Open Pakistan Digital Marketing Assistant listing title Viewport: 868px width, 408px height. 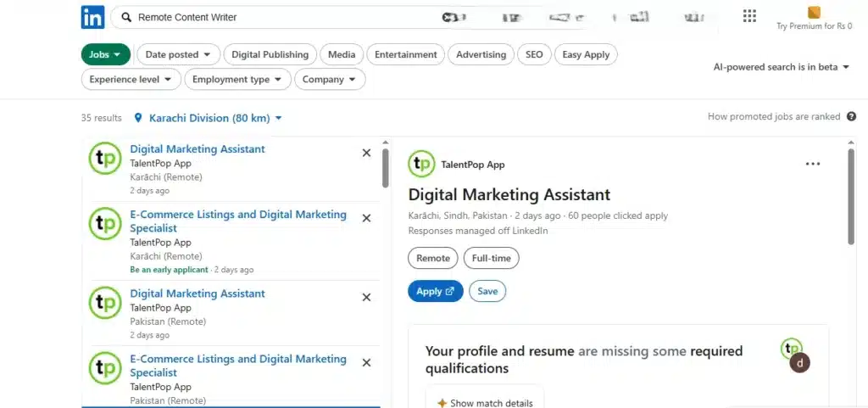click(x=198, y=293)
